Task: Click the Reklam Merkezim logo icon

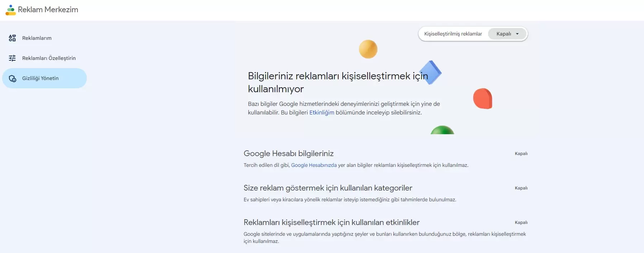Action: tap(11, 10)
